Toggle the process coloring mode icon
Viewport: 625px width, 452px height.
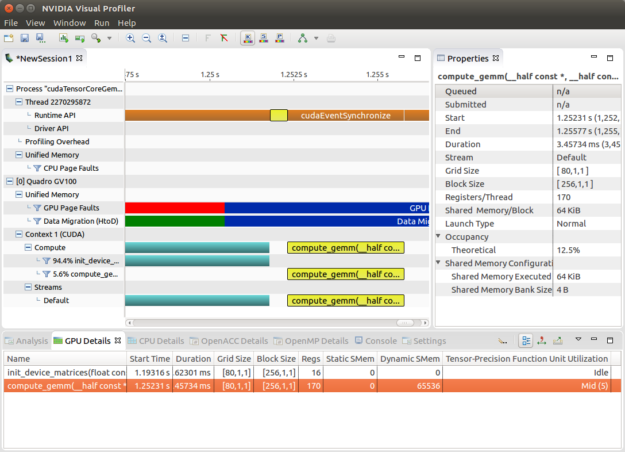click(280, 38)
